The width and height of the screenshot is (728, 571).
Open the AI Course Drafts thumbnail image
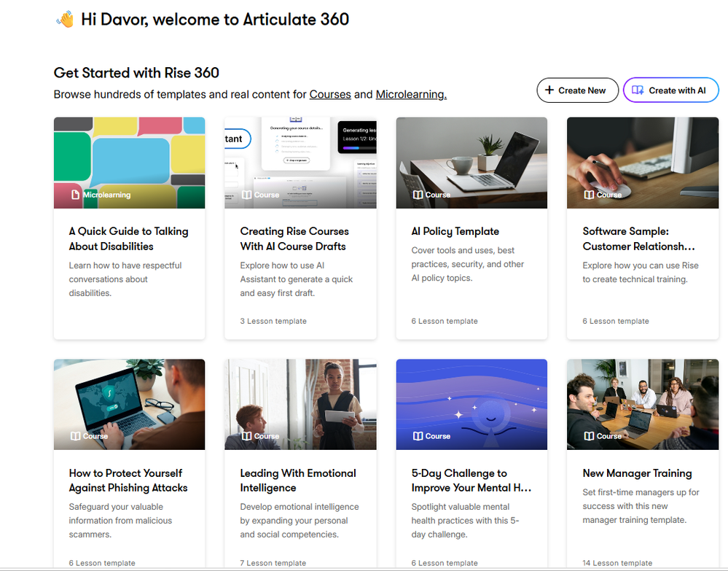300,163
